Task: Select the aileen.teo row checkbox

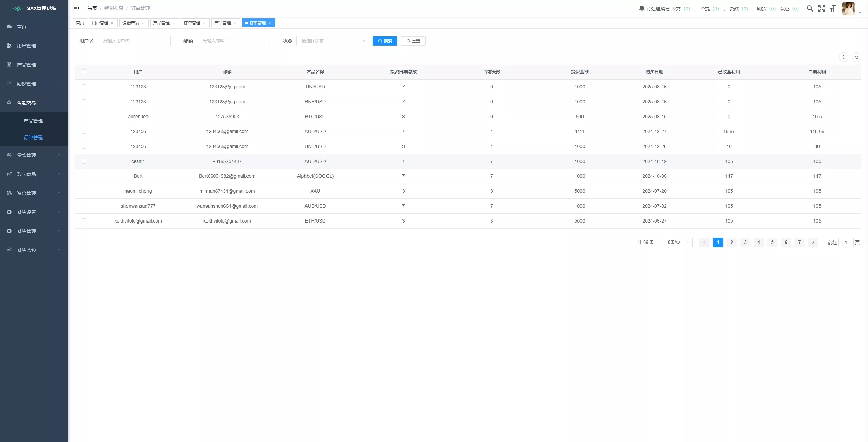Action: [84, 117]
